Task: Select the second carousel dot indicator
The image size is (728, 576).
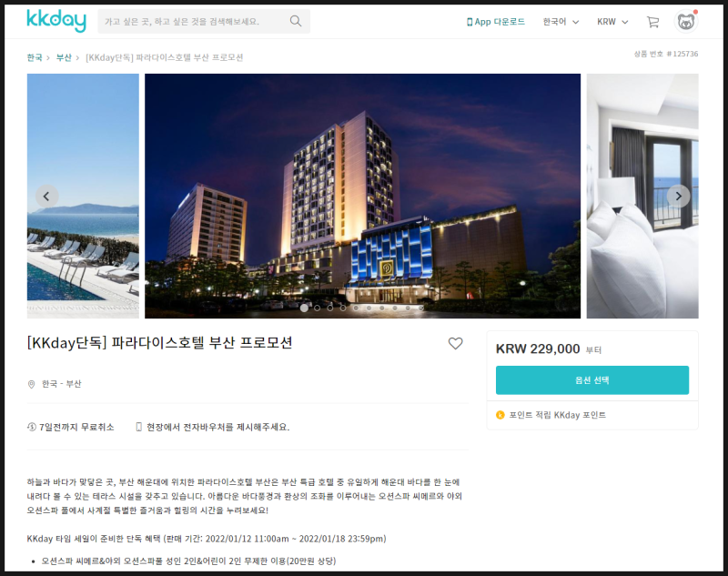Action: 317,308
